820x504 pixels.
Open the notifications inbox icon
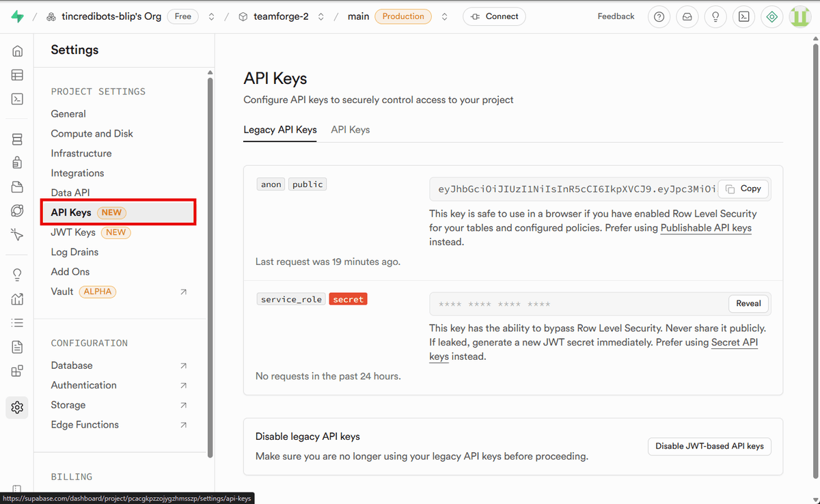click(687, 16)
